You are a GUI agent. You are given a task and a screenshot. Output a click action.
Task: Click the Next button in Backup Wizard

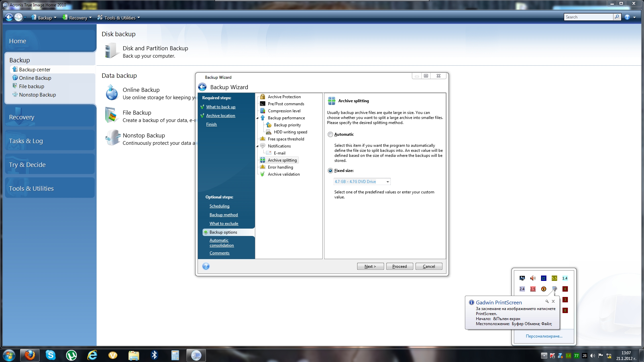click(x=370, y=266)
